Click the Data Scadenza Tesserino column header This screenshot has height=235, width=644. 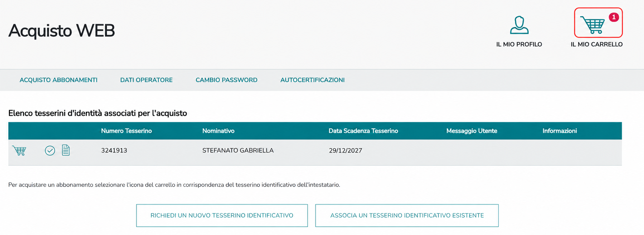[363, 131]
